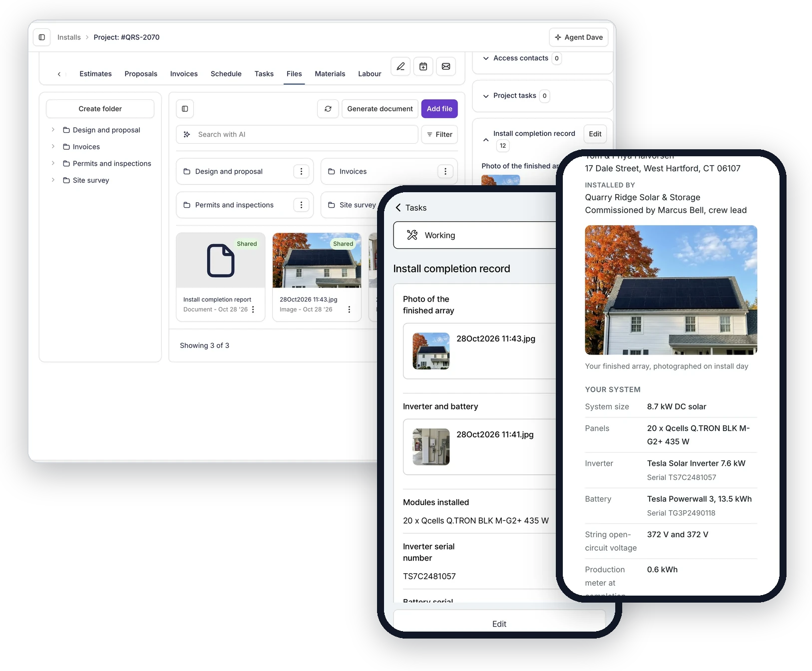Collapse the Install completion record section
The image size is (812, 671).
(x=486, y=140)
